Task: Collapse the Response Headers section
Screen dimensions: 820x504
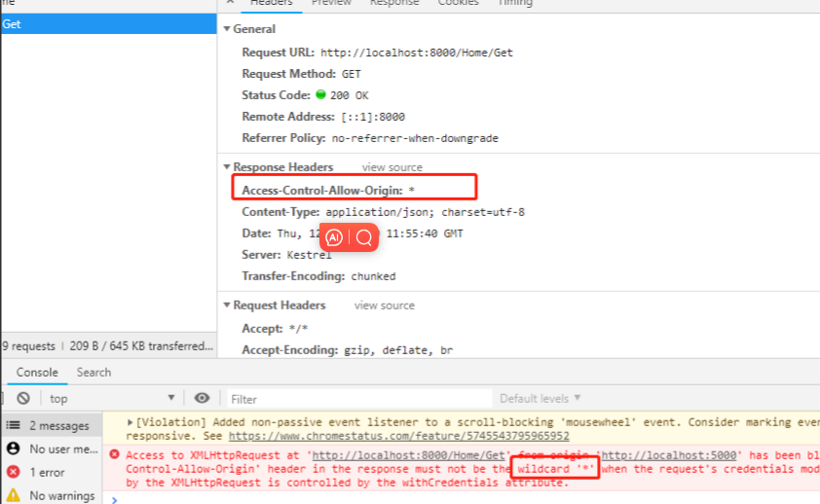Action: click(228, 167)
